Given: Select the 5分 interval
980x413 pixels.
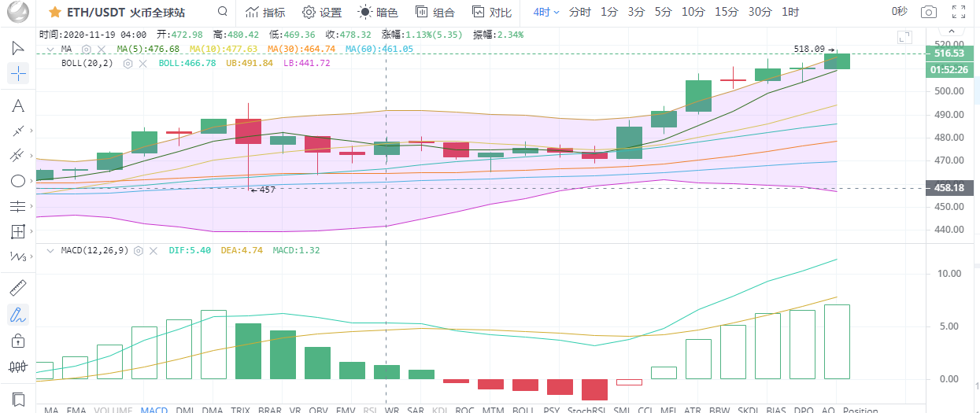Looking at the screenshot, I should (x=664, y=12).
